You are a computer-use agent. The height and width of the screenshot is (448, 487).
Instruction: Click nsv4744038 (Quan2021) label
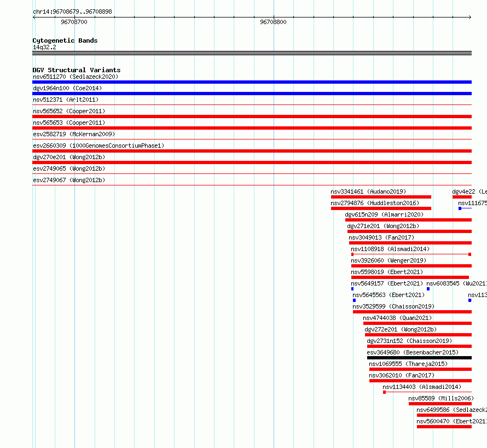[398, 318]
